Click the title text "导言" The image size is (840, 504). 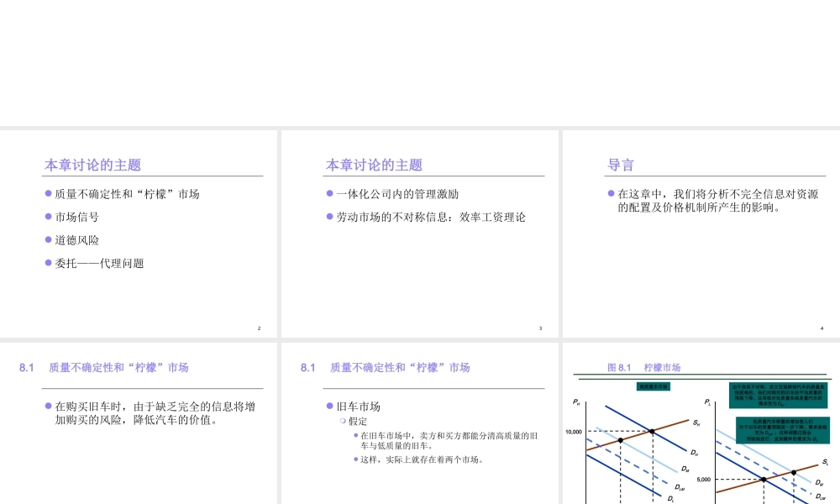tap(619, 165)
